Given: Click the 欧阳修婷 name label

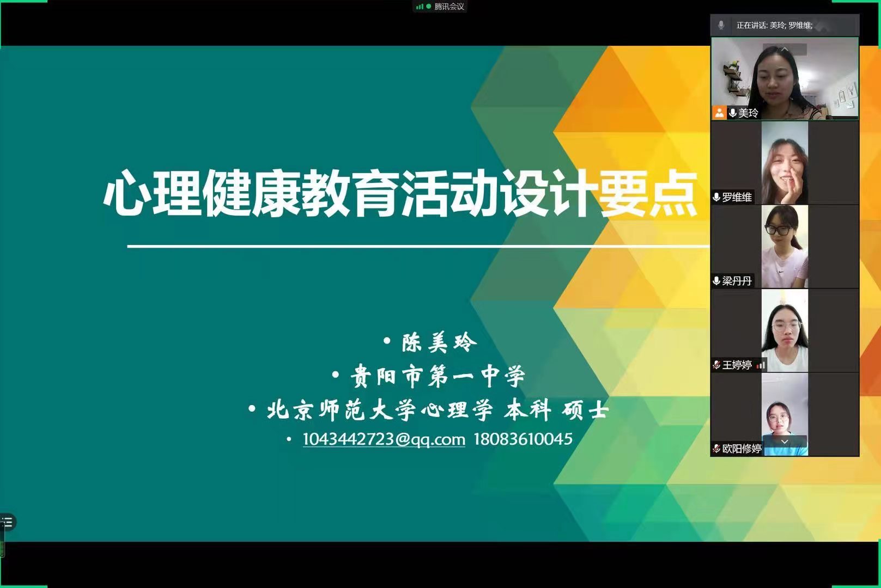Looking at the screenshot, I should coord(742,449).
